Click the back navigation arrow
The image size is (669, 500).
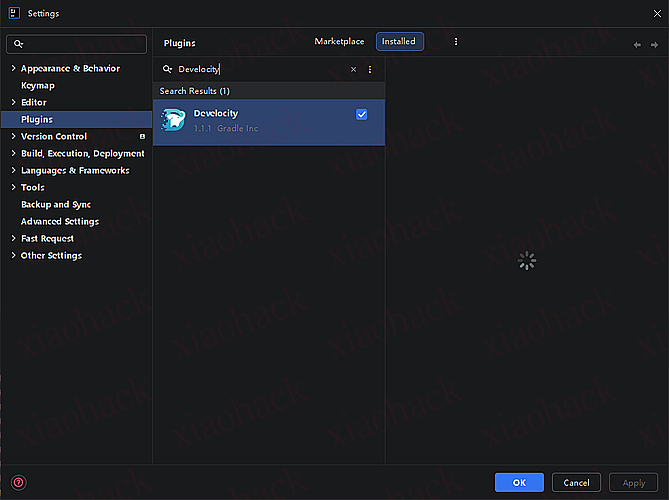pyautogui.click(x=637, y=44)
